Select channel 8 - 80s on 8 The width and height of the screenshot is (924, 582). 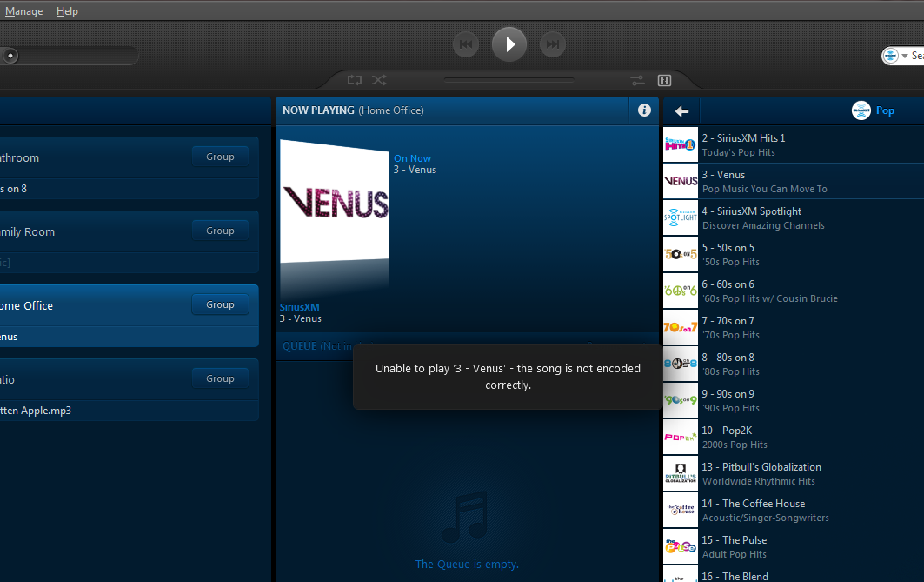click(793, 364)
